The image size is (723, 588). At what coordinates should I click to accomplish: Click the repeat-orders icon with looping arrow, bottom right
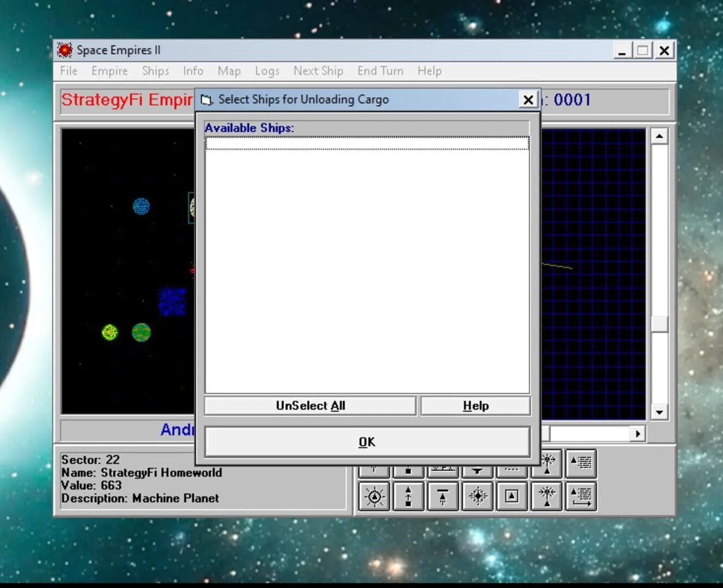(x=581, y=497)
